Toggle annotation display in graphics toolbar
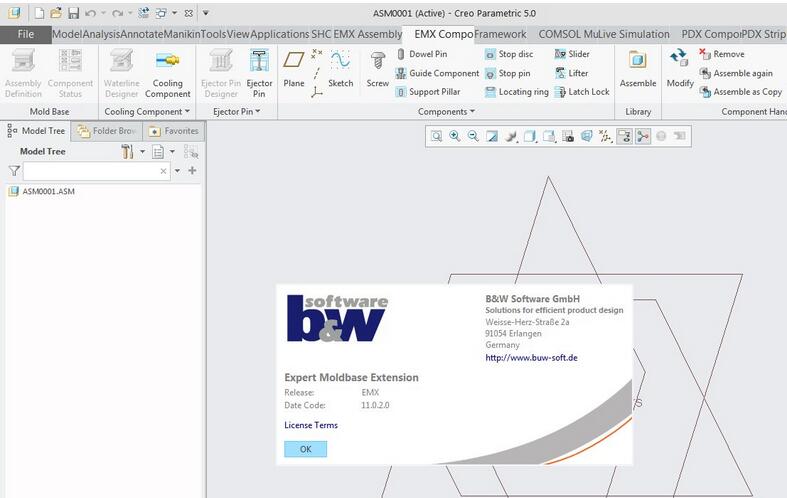The image size is (787, 498). (x=624, y=136)
